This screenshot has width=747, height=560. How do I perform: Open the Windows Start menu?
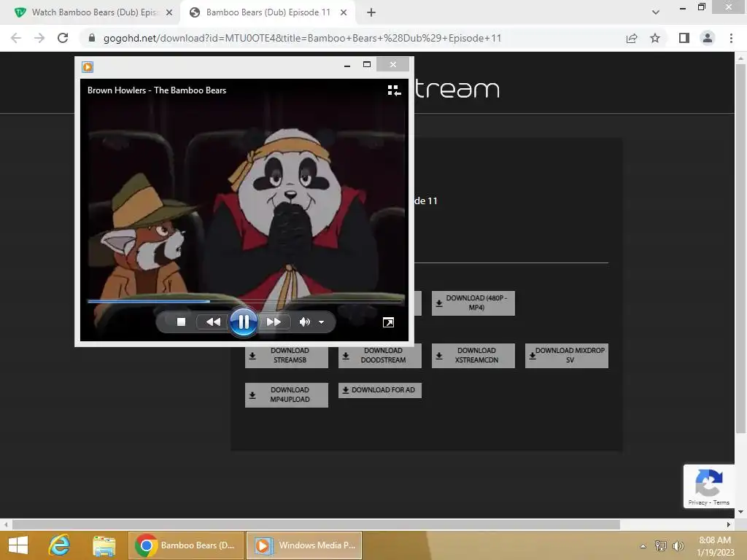pos(18,545)
